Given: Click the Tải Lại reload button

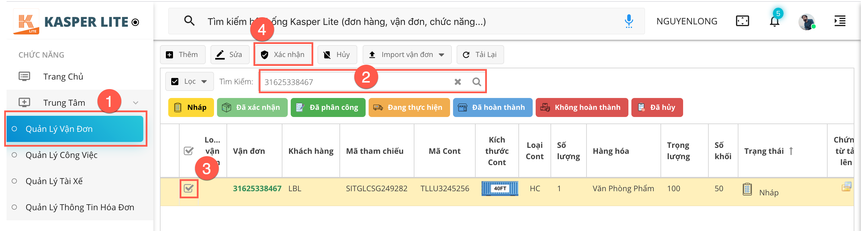Looking at the screenshot, I should coord(480,55).
